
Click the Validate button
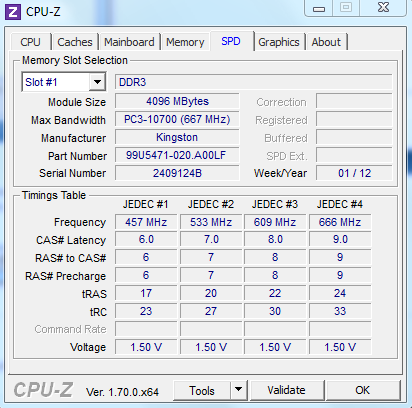(x=286, y=390)
